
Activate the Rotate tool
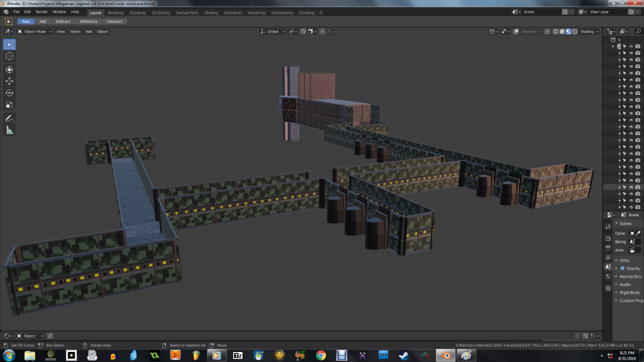pos(9,93)
